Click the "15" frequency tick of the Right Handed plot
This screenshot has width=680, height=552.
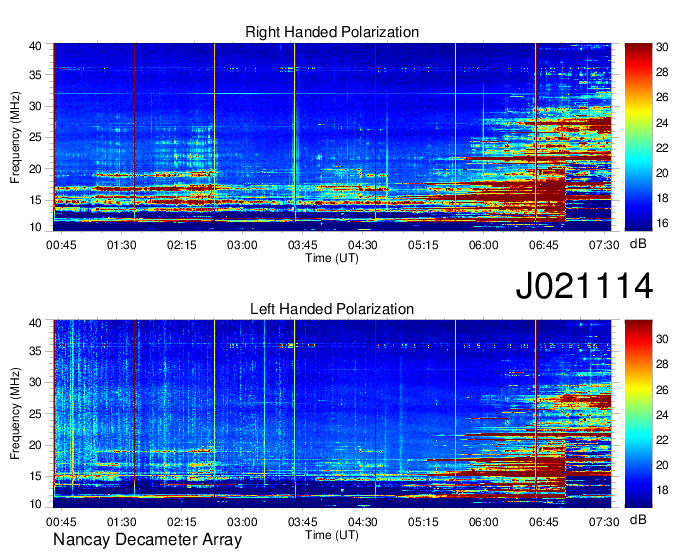(35, 200)
